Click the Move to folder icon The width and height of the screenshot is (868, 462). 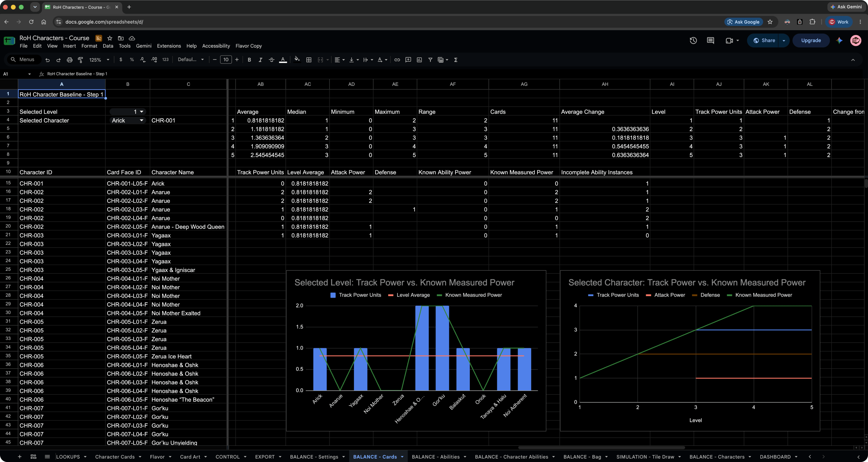pos(121,38)
